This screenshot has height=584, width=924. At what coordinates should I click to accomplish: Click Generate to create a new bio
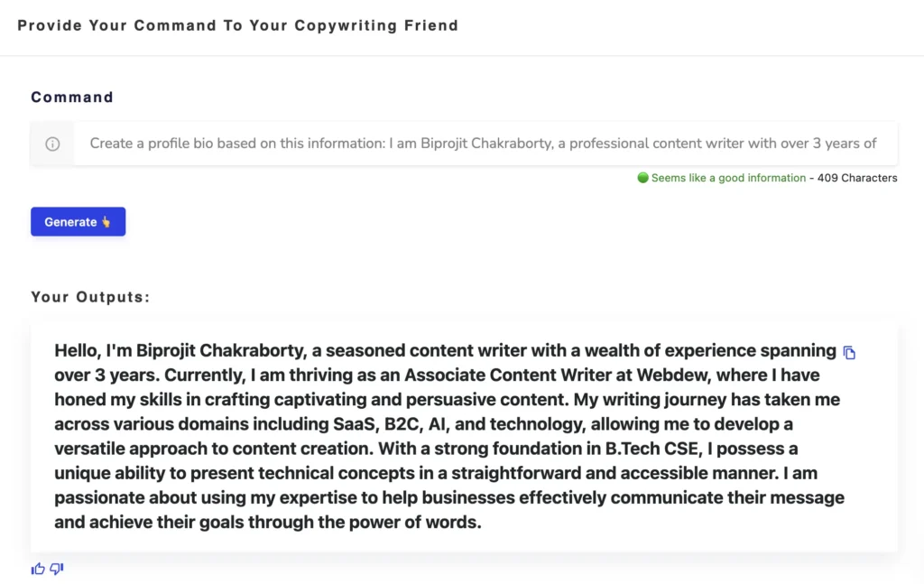[x=78, y=221]
